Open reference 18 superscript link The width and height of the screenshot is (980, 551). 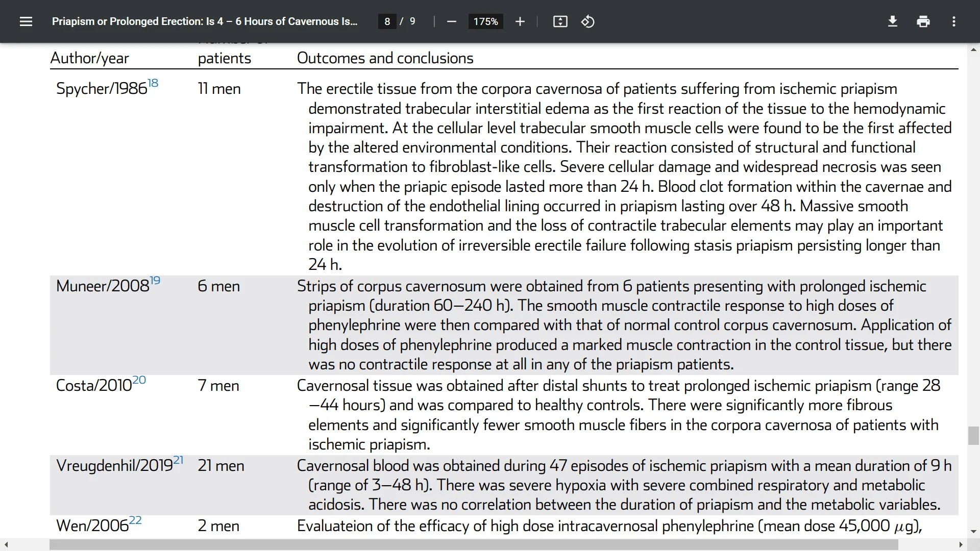[153, 83]
